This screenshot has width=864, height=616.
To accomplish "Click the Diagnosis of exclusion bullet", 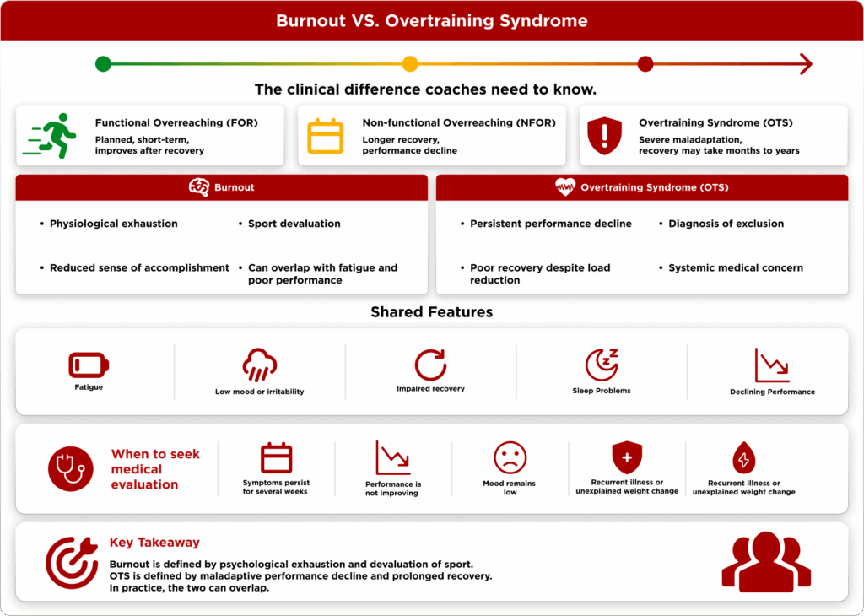I will (726, 224).
